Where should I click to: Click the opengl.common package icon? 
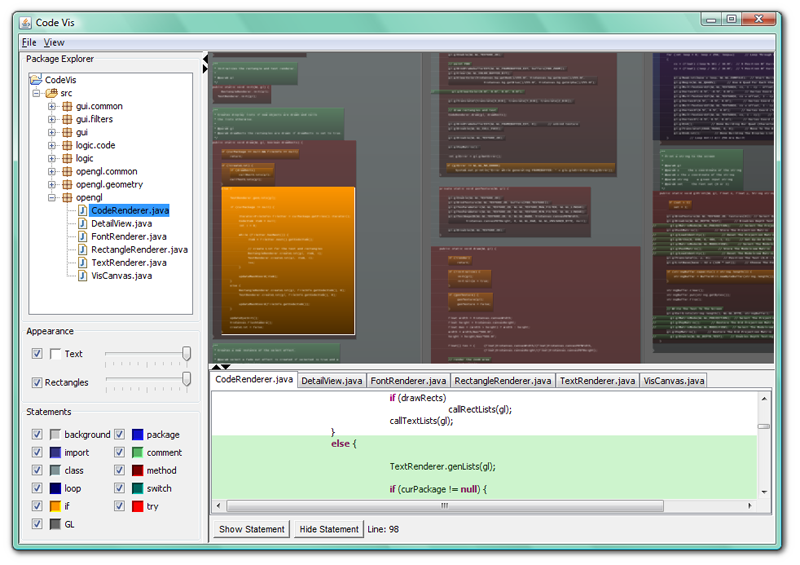(67, 171)
